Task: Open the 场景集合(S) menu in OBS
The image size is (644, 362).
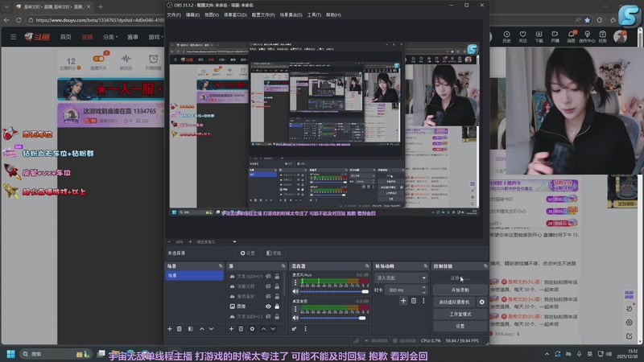Action: [291, 14]
